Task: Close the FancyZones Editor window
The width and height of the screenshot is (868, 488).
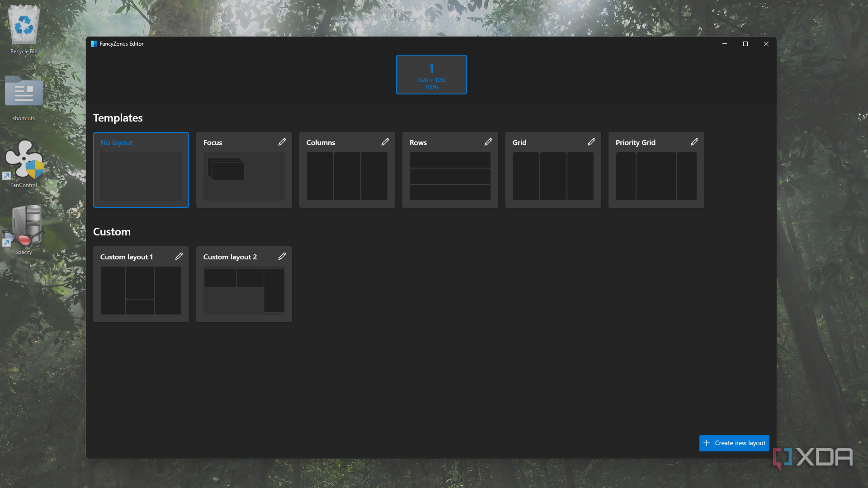Action: 766,44
